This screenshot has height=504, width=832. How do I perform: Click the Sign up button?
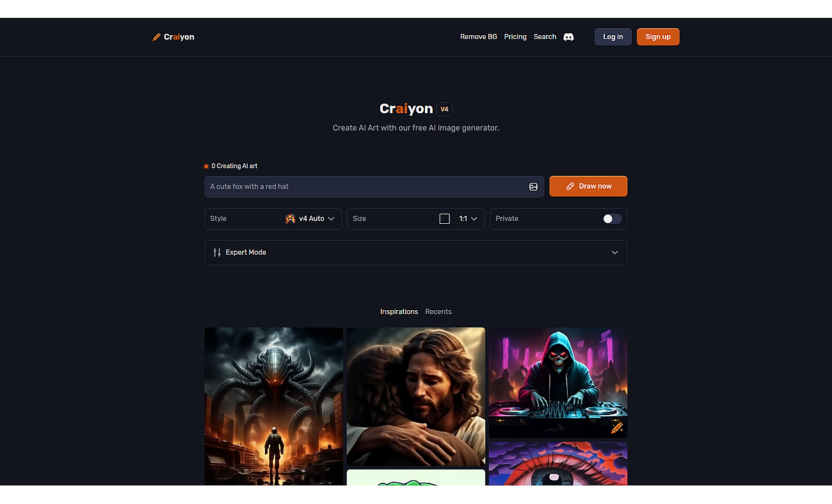pos(658,37)
